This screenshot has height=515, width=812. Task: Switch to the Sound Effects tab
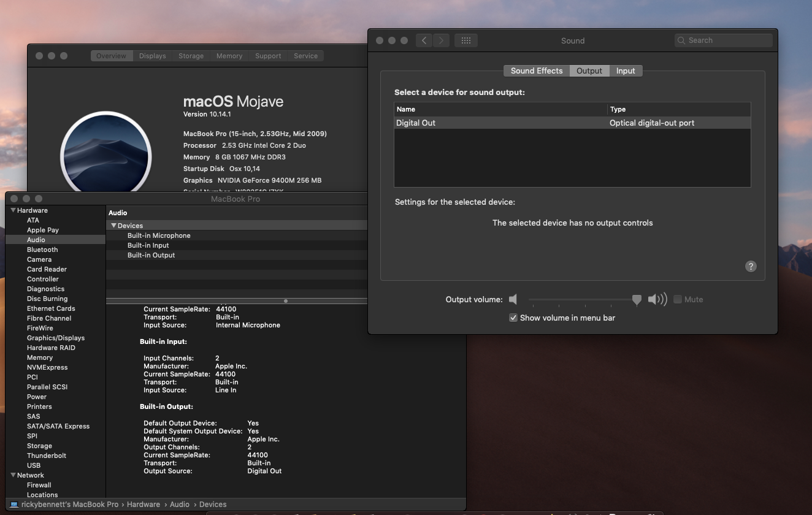point(537,71)
